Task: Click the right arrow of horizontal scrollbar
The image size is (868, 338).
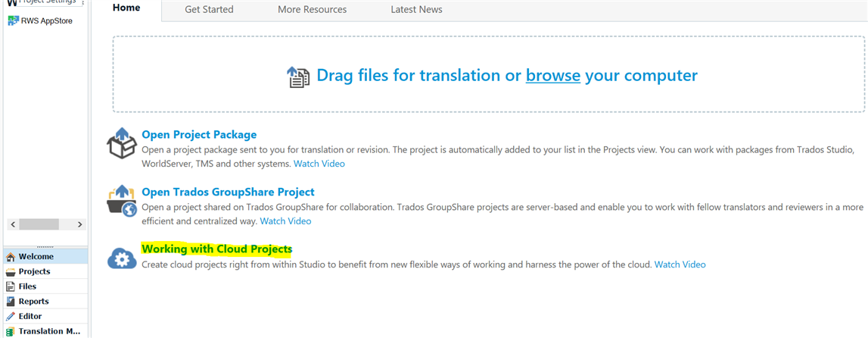Action: coord(79,224)
